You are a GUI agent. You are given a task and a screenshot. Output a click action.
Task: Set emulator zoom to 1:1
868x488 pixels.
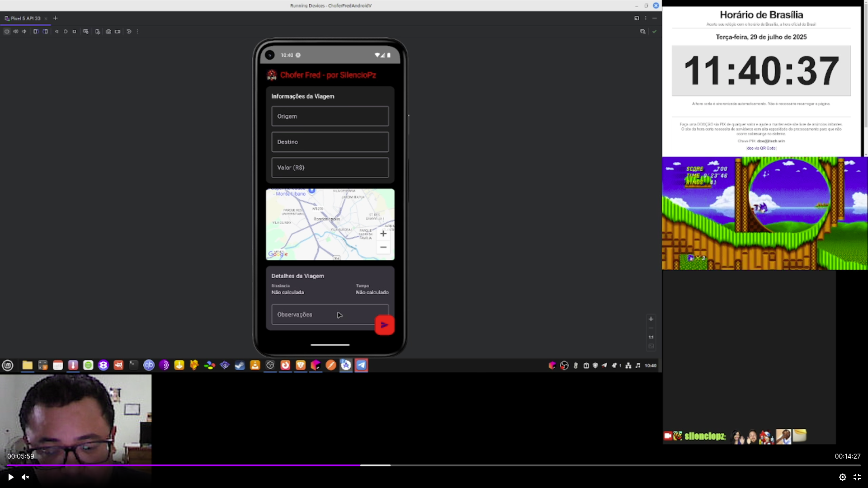[651, 337]
